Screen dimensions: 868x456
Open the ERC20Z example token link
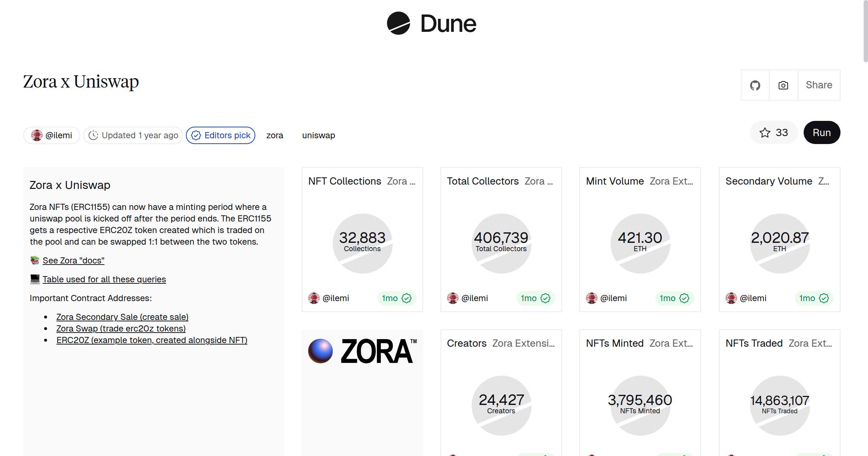152,340
